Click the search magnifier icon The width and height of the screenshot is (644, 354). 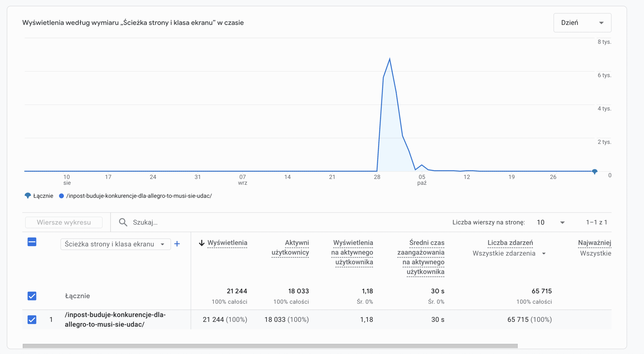click(x=123, y=222)
